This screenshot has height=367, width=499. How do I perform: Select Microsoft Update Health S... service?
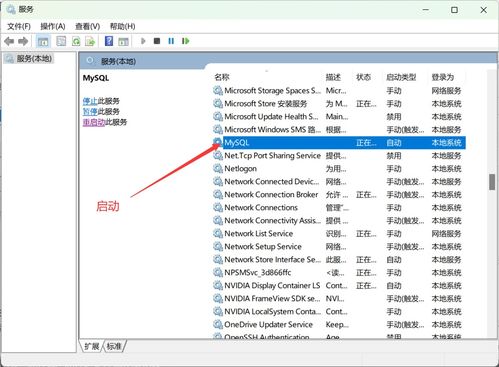[x=339, y=117]
